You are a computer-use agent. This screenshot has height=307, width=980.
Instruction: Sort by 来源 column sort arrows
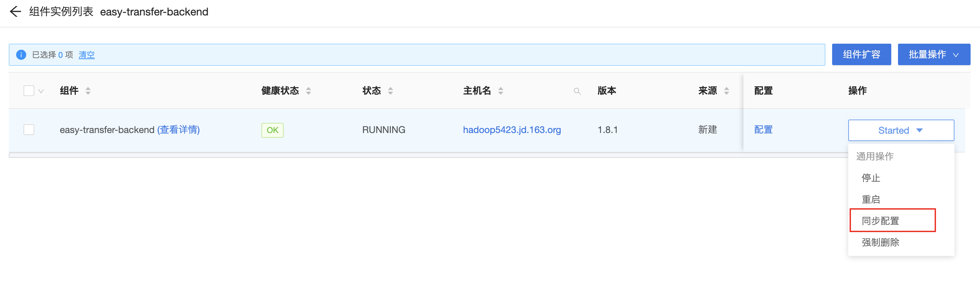[x=727, y=91]
